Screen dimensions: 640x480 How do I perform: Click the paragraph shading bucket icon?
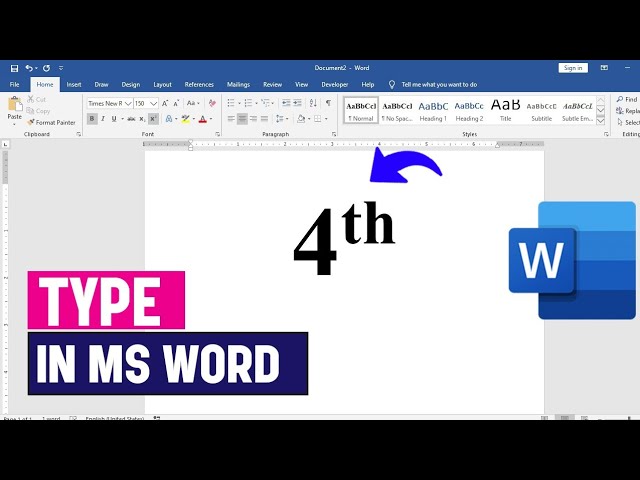point(301,119)
